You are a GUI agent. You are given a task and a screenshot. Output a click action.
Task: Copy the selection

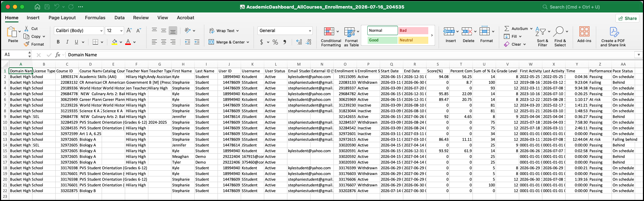(32, 36)
